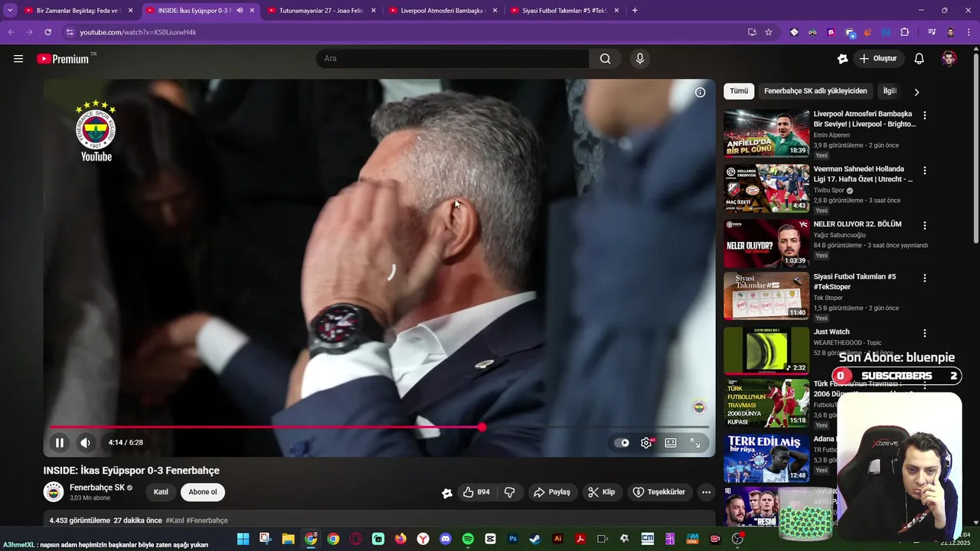Screen dimensions: 980x551
Task: Like the video with thumbs up
Action: tap(476, 492)
